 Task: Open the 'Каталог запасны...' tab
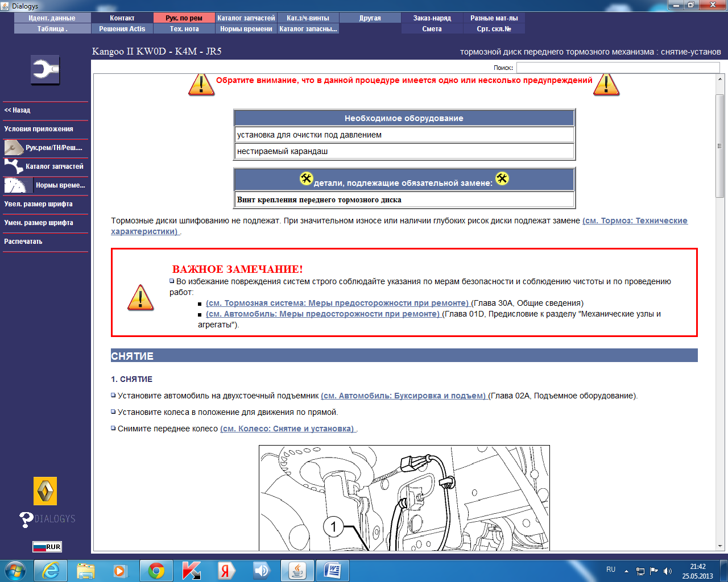[x=308, y=29]
